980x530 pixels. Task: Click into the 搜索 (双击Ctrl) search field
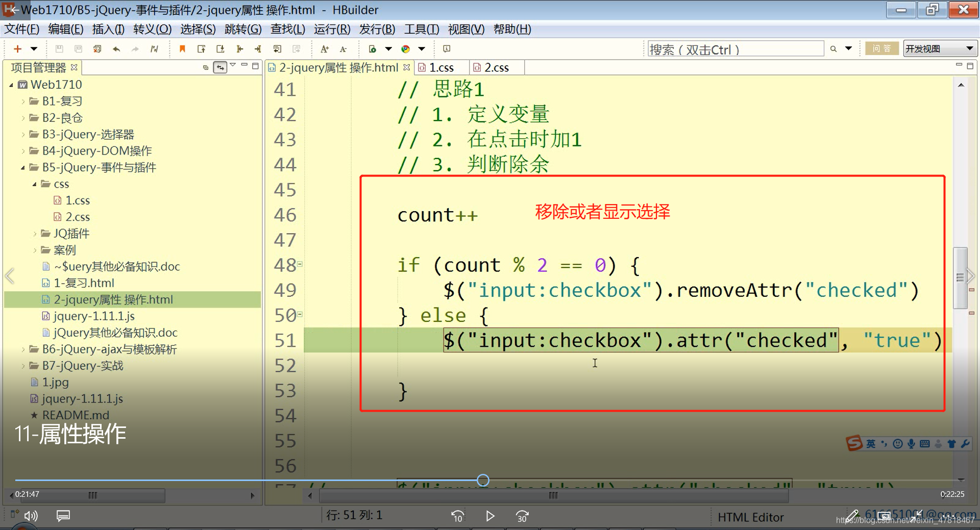(736, 49)
